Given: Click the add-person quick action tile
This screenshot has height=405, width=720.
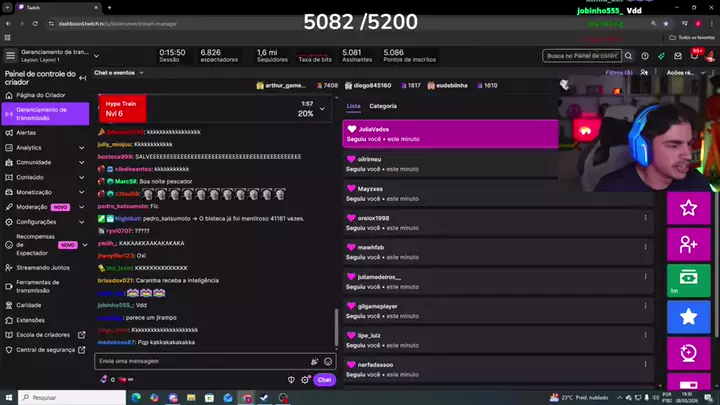Looking at the screenshot, I should pos(688,244).
